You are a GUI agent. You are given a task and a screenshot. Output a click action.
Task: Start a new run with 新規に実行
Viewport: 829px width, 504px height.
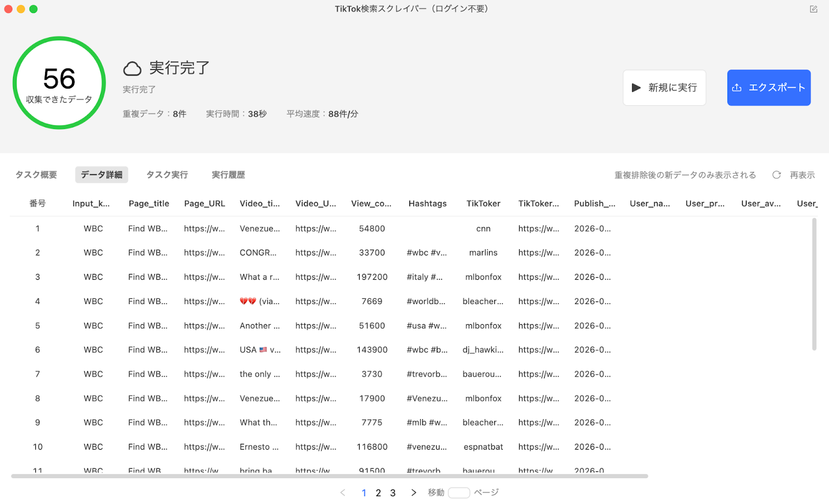[664, 88]
